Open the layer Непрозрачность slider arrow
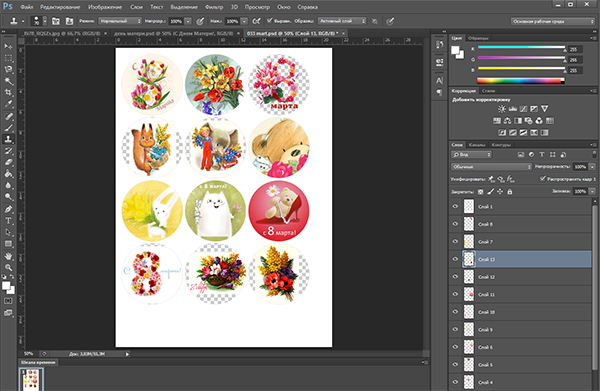This screenshot has width=600, height=391. 592,167
